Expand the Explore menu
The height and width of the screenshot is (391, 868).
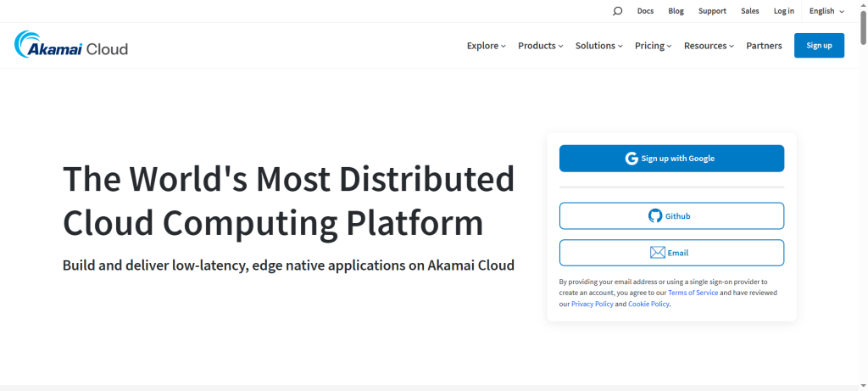(x=486, y=46)
